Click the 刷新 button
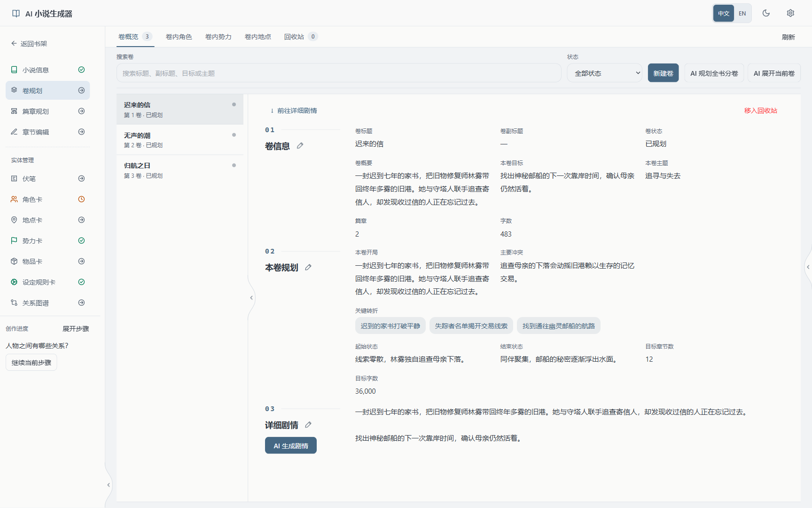Image resolution: width=812 pixels, height=508 pixels. click(x=789, y=37)
